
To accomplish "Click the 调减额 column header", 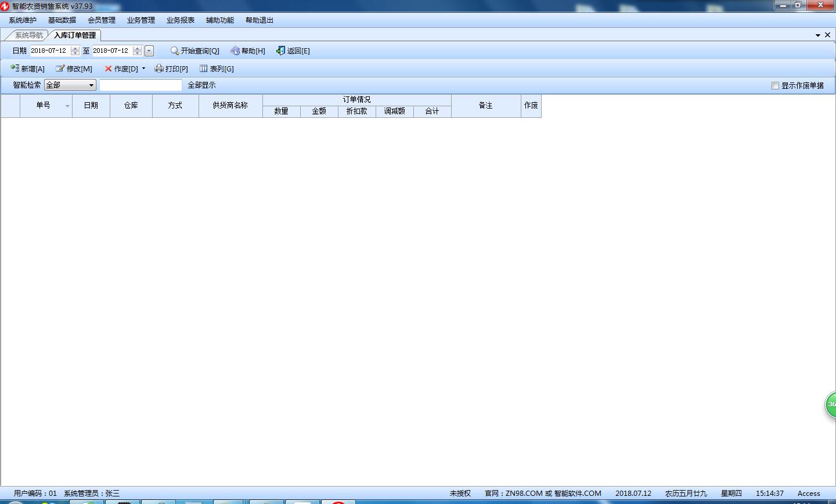I will tap(395, 111).
